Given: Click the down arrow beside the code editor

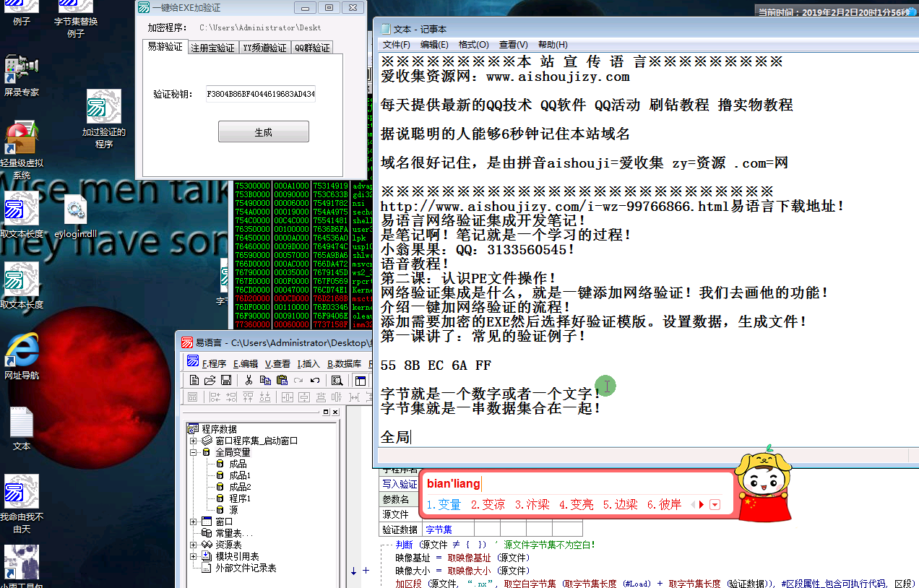Looking at the screenshot, I should [x=353, y=571].
